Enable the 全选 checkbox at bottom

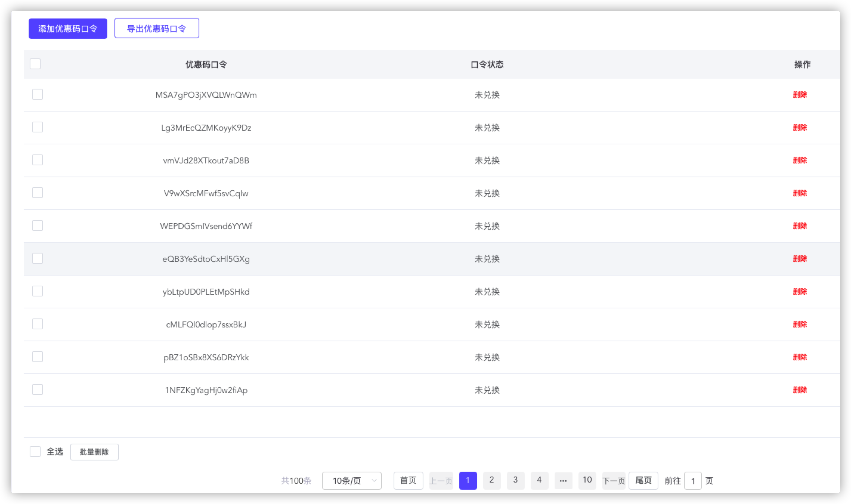(x=35, y=451)
